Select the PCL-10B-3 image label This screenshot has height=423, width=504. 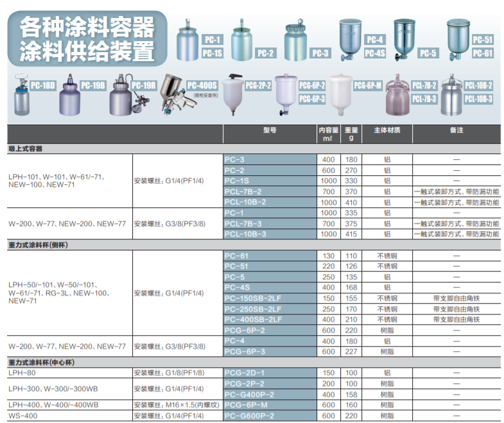(478, 99)
